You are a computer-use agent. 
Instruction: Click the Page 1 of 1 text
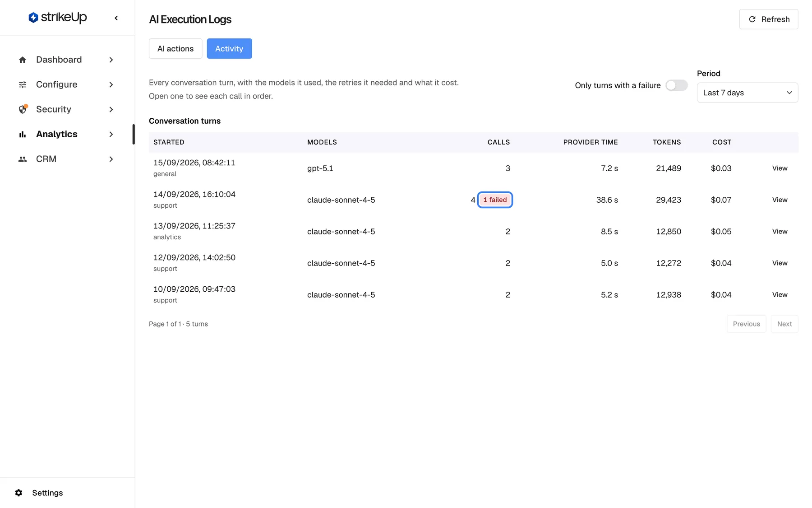[x=165, y=324]
